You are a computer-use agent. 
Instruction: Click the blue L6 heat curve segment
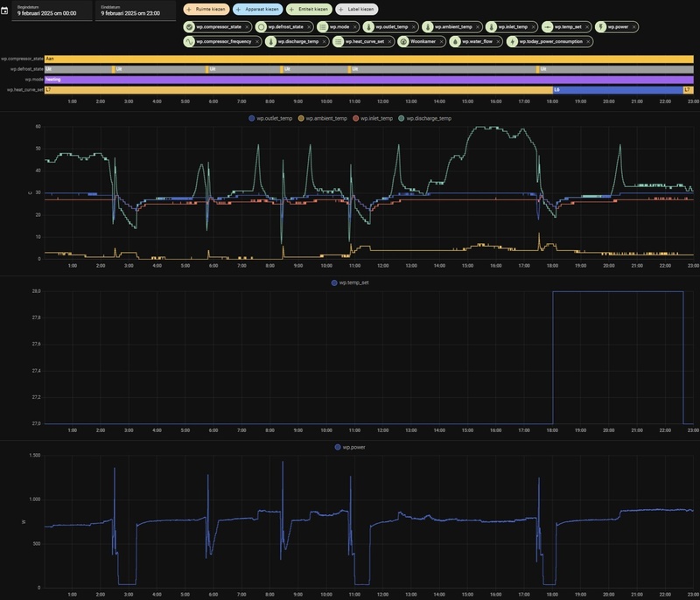coord(618,90)
